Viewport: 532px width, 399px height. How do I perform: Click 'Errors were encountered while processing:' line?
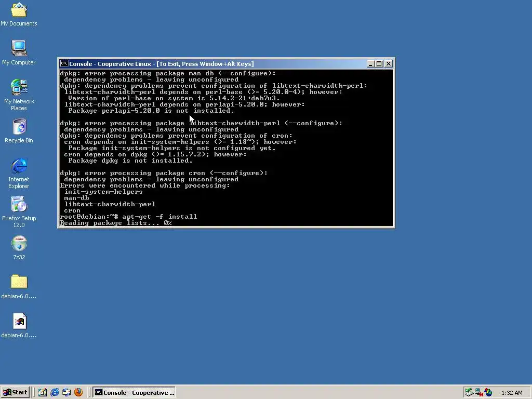point(145,185)
